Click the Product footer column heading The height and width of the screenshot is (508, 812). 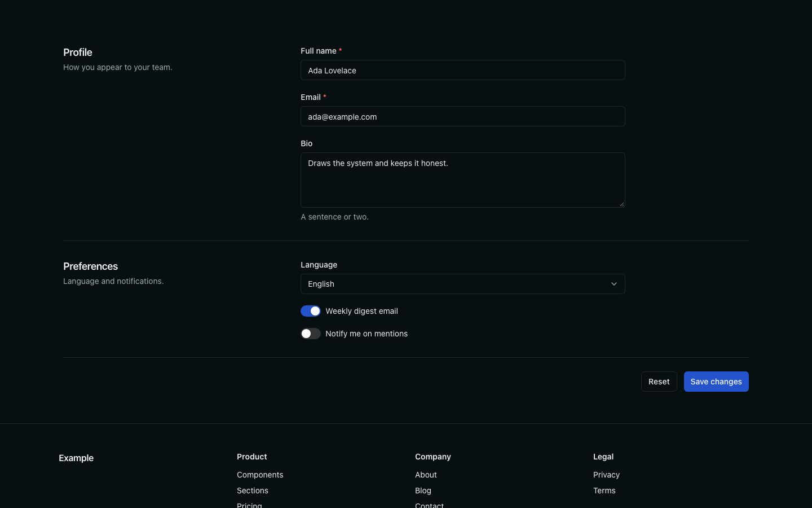tap(251, 457)
